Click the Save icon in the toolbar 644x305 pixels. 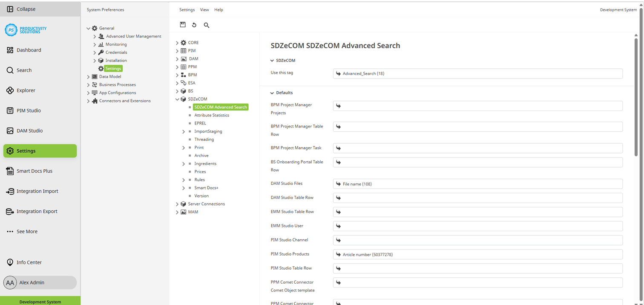(x=183, y=25)
